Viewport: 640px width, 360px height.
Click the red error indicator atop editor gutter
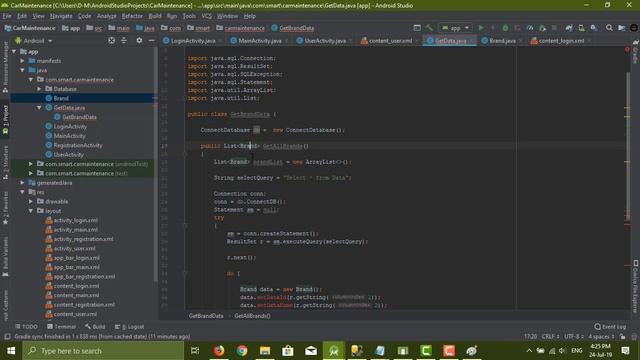click(x=627, y=50)
